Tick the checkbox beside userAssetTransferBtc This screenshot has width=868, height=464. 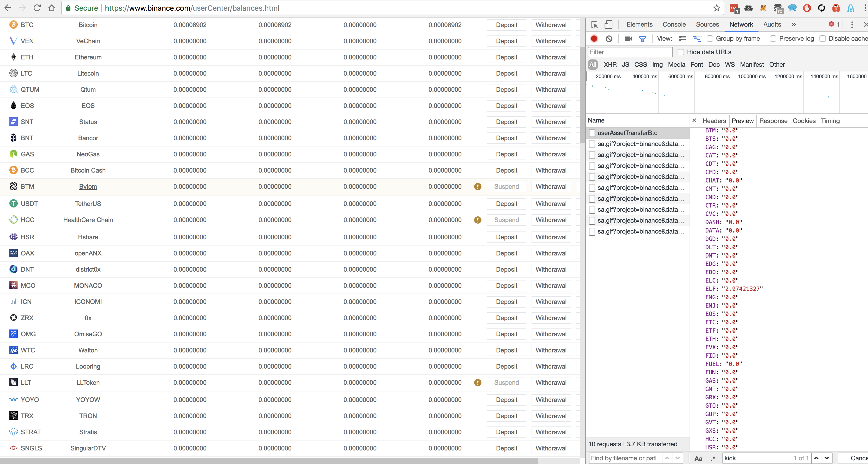point(592,133)
